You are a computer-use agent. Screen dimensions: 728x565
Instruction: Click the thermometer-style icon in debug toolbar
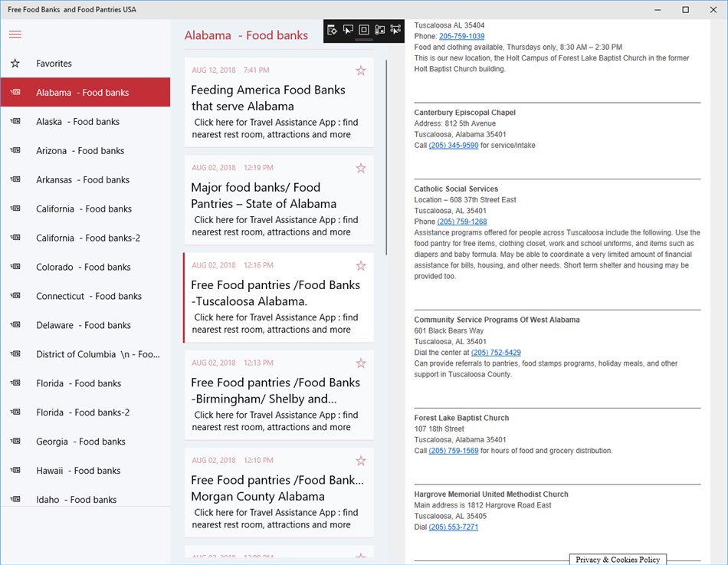click(380, 30)
